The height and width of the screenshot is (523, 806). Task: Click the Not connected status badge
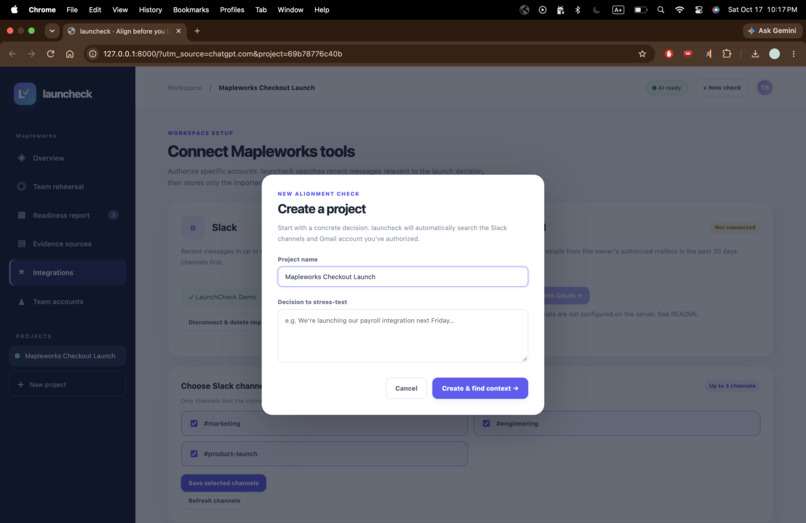tap(735, 227)
